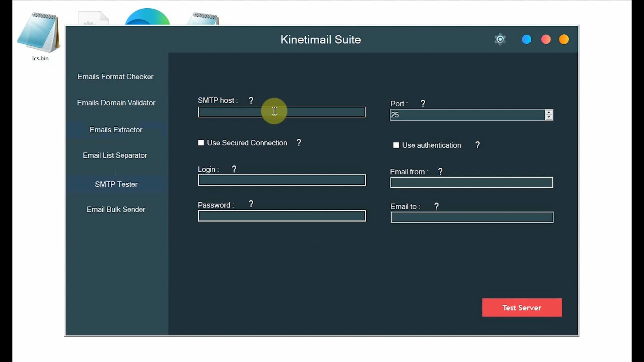Screen dimensions: 644x362
Task: Open the Email List Separator tool
Action: click(115, 155)
